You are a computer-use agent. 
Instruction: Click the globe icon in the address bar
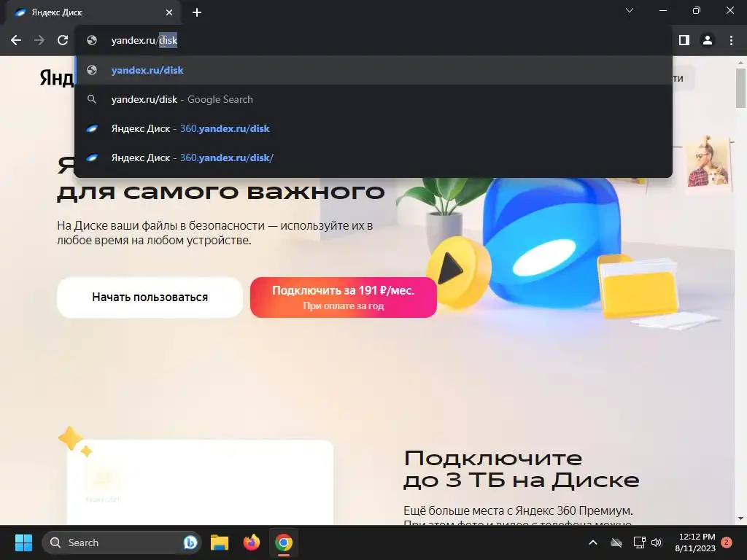click(x=92, y=41)
